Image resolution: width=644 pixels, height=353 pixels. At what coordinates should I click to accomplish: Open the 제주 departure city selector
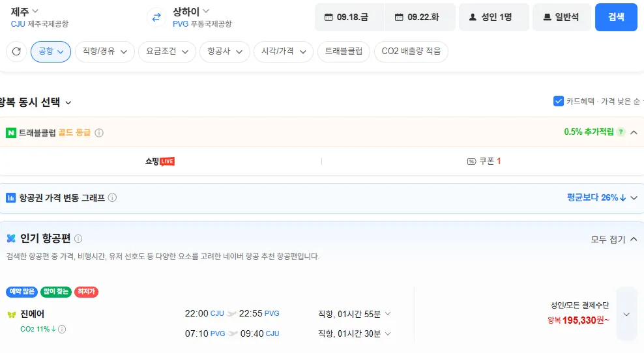click(25, 12)
